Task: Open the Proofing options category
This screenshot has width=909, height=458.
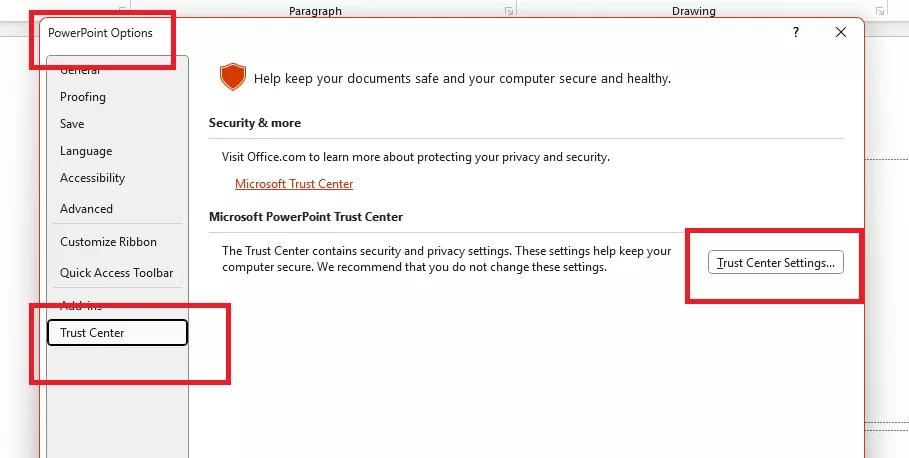Action: tap(83, 97)
